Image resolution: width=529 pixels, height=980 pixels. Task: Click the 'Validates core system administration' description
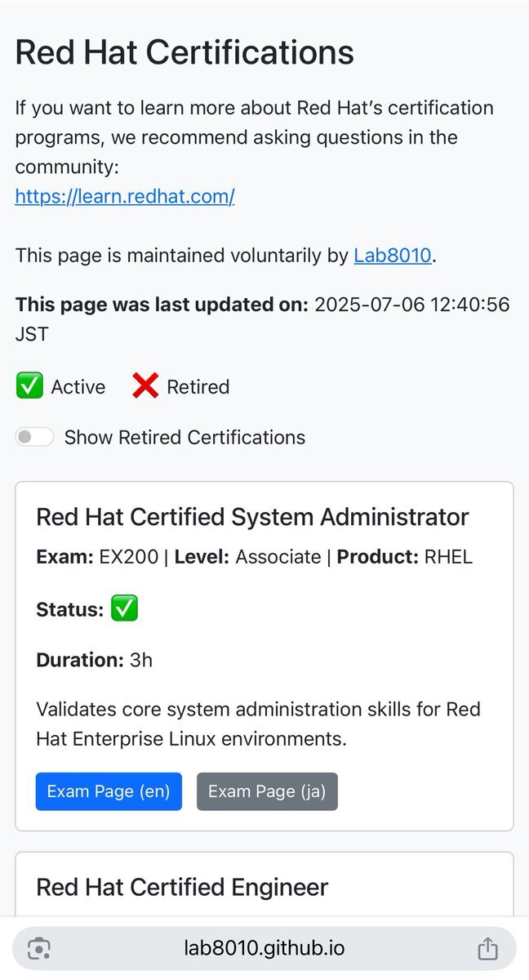click(x=258, y=724)
